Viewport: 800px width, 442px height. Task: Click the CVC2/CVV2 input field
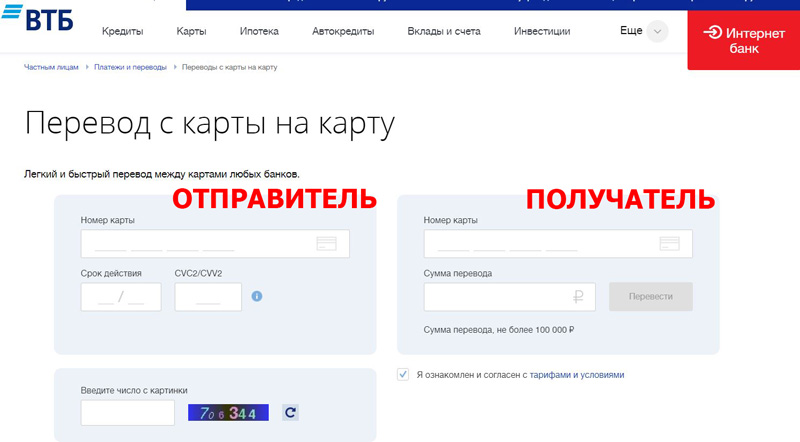coord(208,297)
